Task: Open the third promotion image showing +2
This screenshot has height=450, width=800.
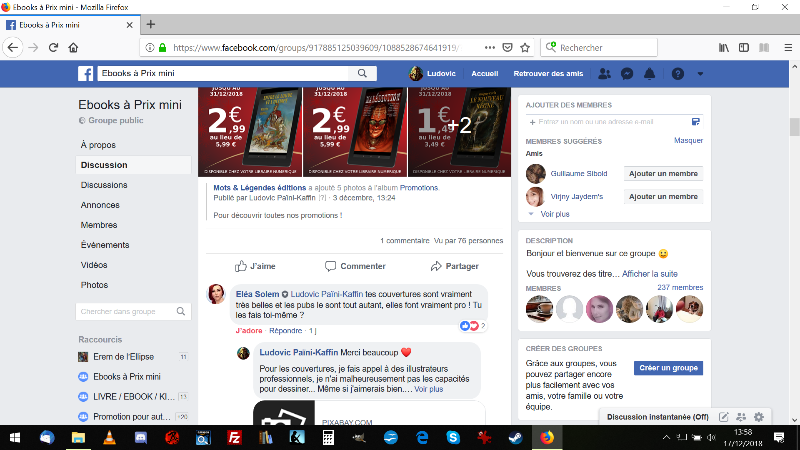Action: click(x=459, y=127)
